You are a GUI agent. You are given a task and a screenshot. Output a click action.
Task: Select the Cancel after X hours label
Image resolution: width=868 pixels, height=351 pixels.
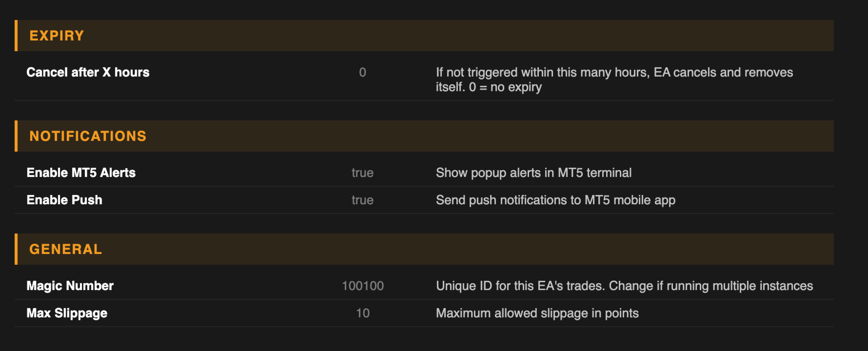click(x=88, y=72)
